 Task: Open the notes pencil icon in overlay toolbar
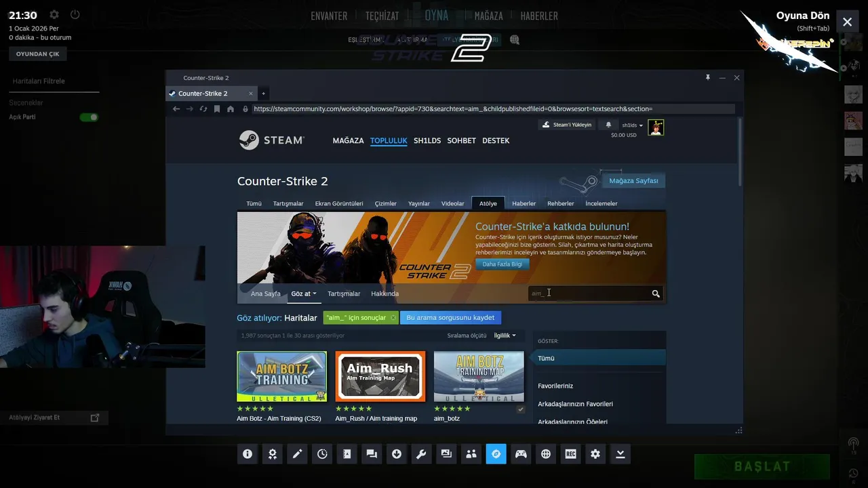(297, 454)
